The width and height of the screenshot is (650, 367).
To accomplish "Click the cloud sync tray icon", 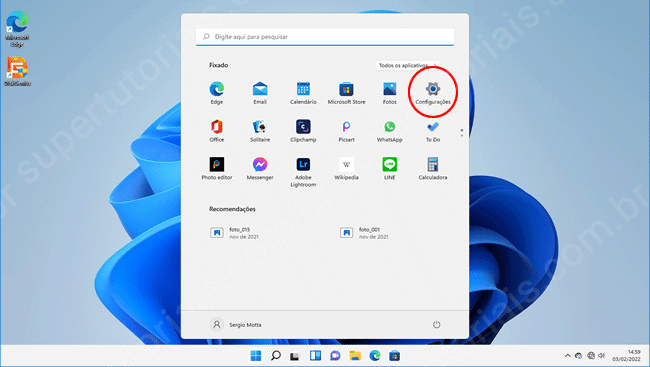I will (579, 356).
